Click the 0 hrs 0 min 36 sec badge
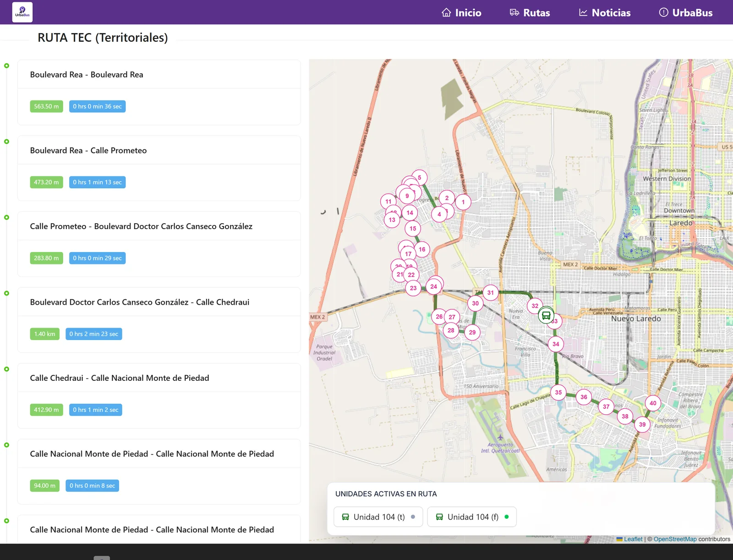Viewport: 733px width, 560px height. [97, 106]
